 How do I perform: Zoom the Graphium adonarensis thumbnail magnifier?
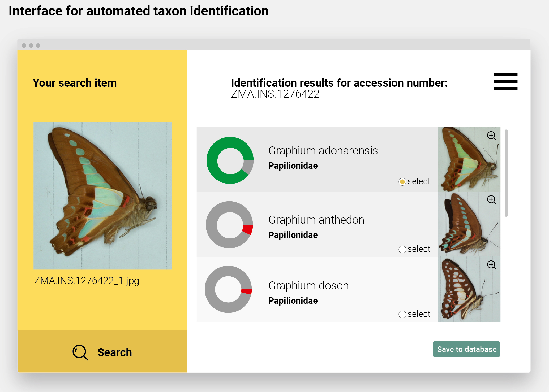pyautogui.click(x=492, y=136)
